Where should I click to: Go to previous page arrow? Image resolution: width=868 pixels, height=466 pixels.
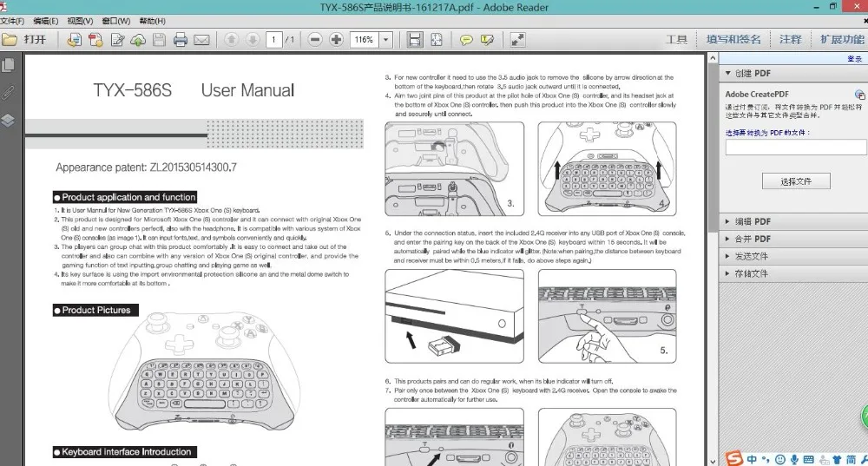[232, 40]
